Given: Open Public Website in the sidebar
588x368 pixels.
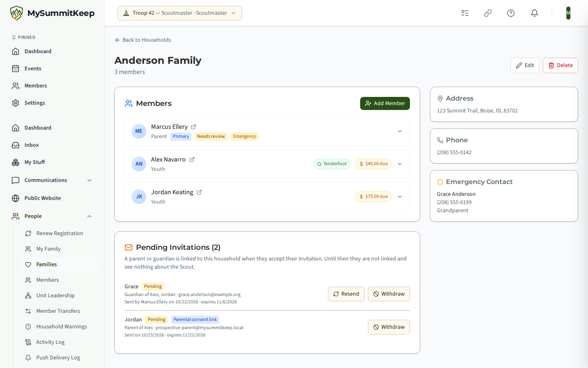Looking at the screenshot, I should [x=52, y=198].
